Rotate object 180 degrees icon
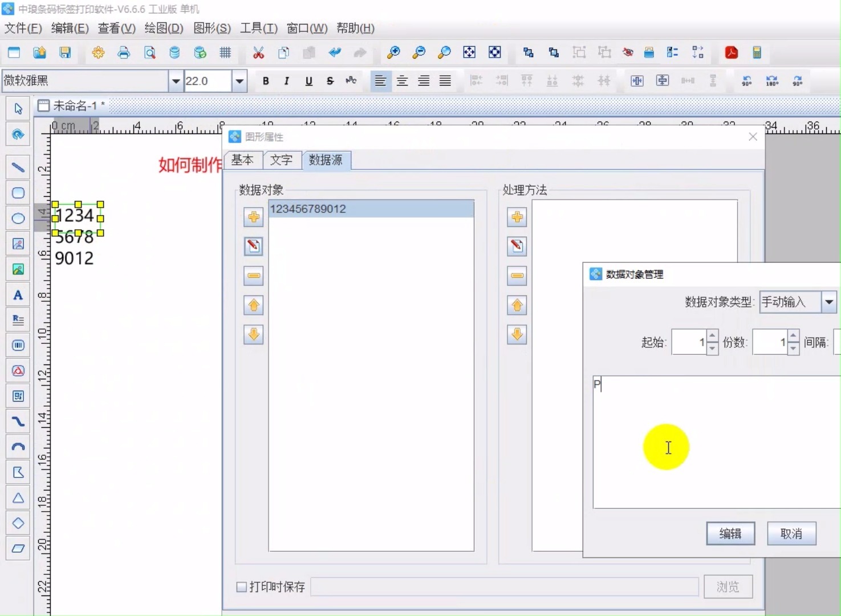The image size is (841, 616). [772, 81]
